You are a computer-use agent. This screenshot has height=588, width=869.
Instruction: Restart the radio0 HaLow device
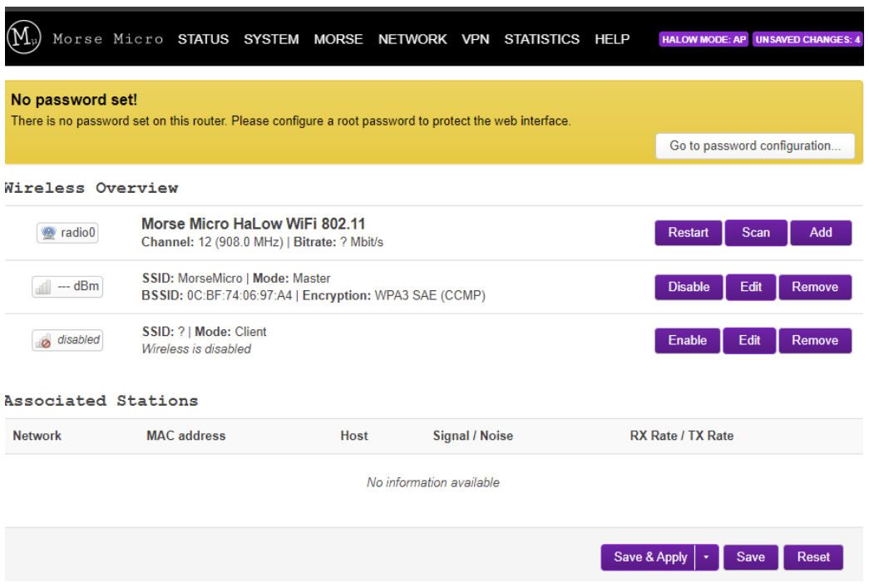click(688, 233)
